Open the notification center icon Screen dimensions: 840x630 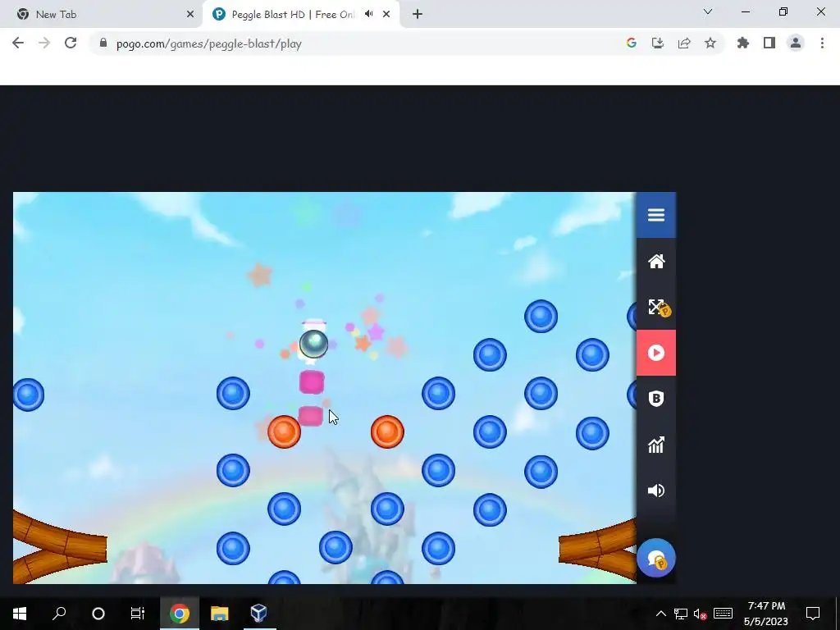(x=813, y=613)
